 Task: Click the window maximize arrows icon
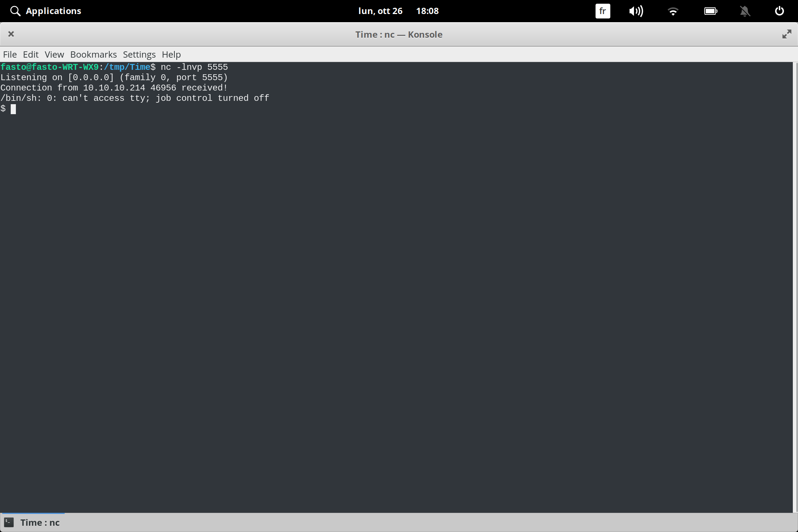[787, 34]
